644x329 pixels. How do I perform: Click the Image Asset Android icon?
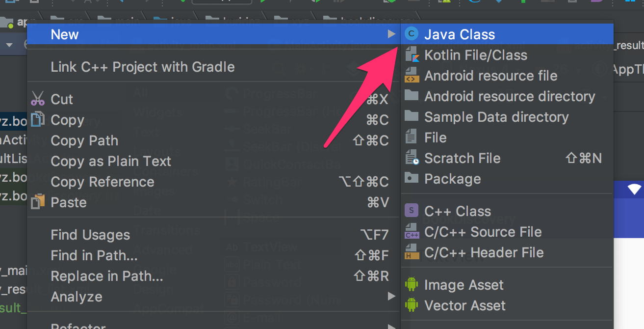pyautogui.click(x=412, y=285)
